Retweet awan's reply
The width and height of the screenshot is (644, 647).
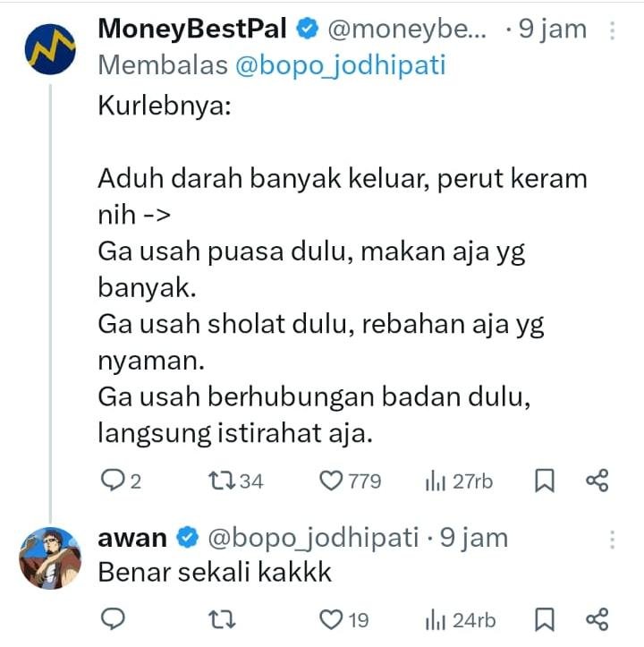coord(222,620)
